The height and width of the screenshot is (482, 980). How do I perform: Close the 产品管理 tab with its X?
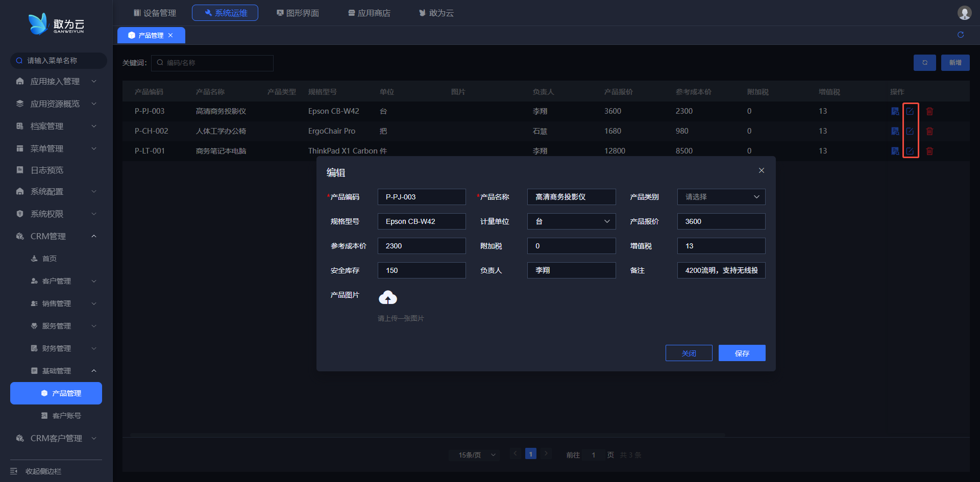click(170, 35)
